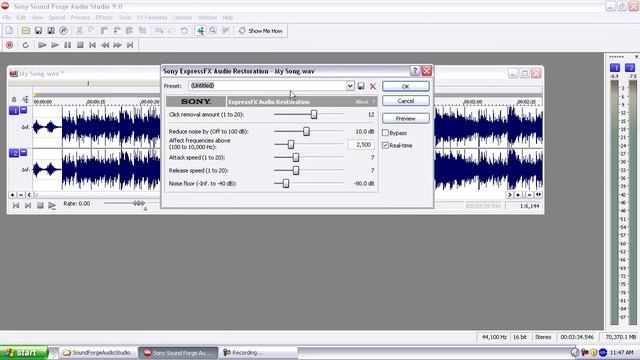
Task: Stop playback in the transport bar
Action: coord(80,45)
